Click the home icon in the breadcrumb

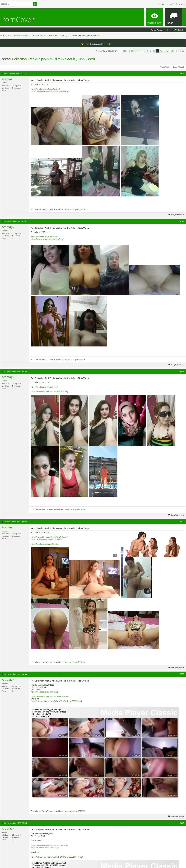(x=1, y=35)
